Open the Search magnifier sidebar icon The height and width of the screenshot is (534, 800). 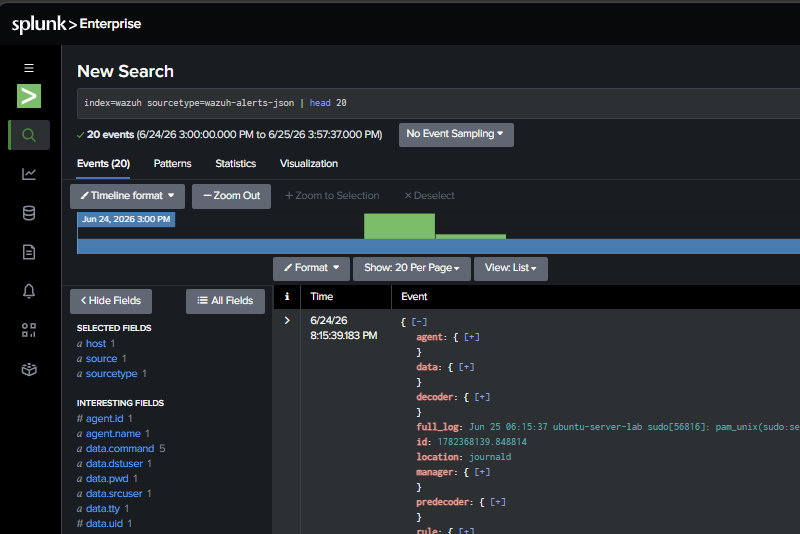point(29,135)
